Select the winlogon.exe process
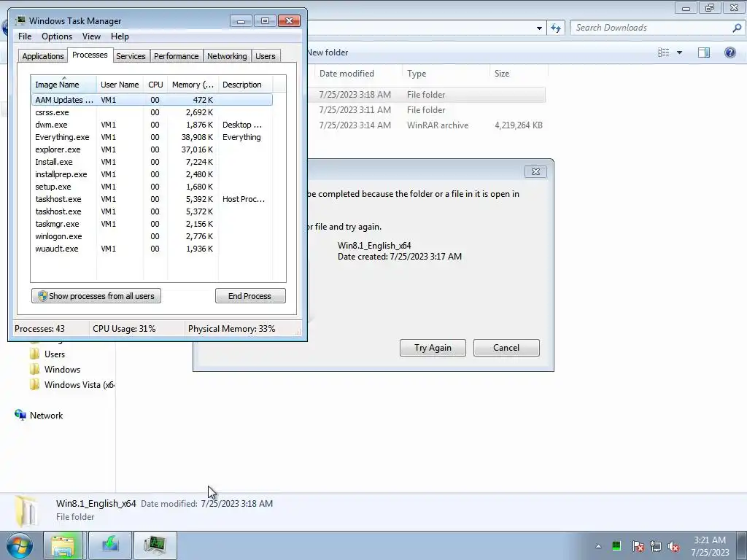The width and height of the screenshot is (747, 560). click(x=152, y=236)
